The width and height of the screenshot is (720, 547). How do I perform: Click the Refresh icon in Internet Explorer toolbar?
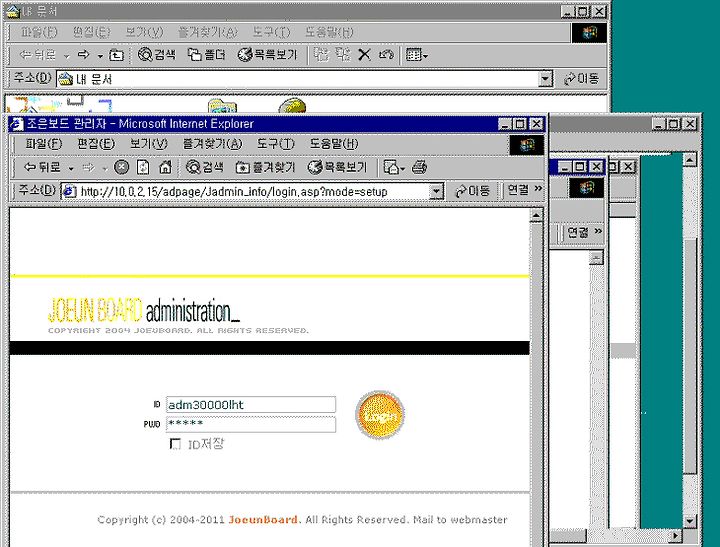(143, 168)
